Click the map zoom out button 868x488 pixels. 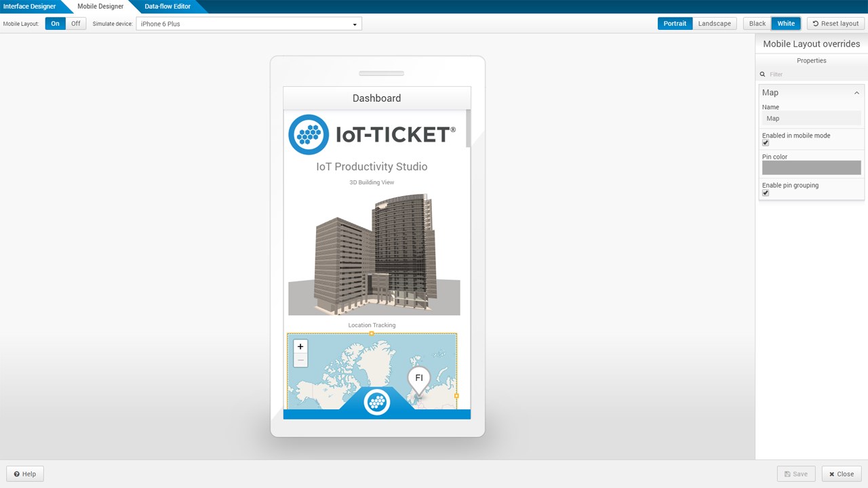[x=300, y=361]
